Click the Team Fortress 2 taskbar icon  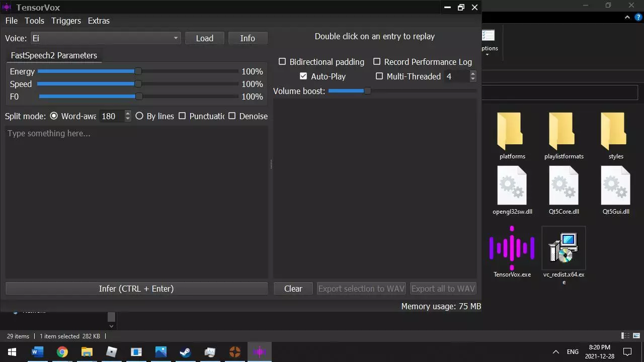point(234,352)
